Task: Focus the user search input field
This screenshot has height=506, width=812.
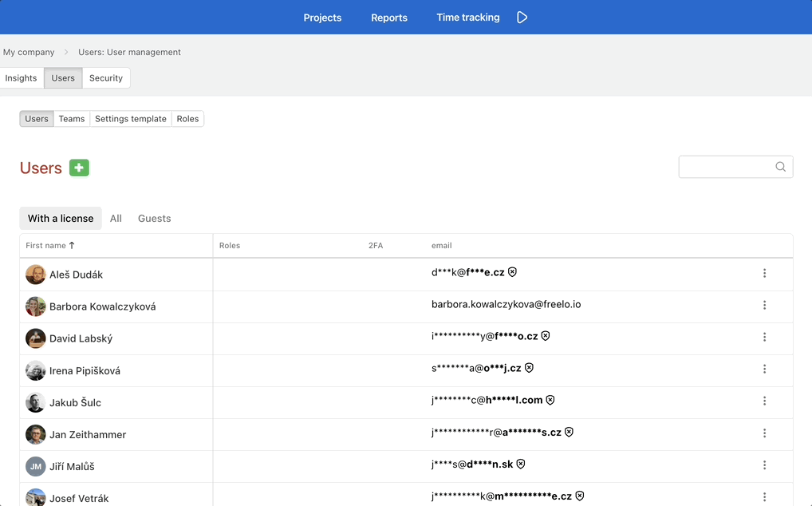Action: (x=726, y=167)
